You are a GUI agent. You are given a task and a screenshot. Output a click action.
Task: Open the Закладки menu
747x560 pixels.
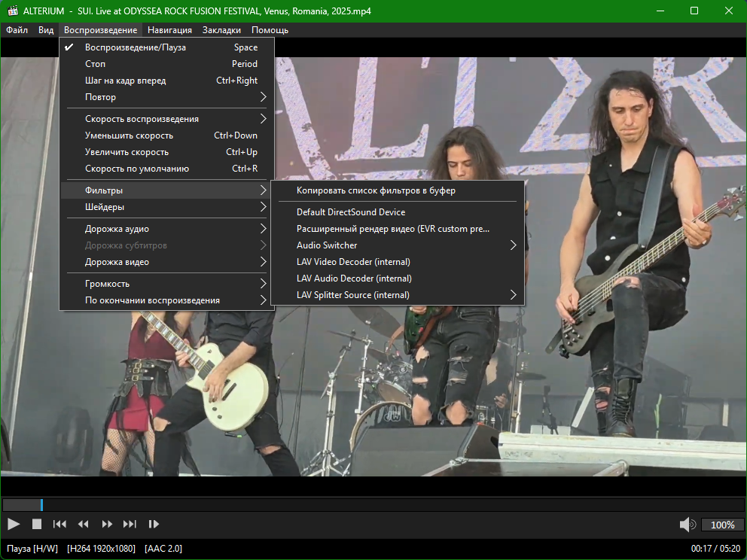click(x=221, y=30)
